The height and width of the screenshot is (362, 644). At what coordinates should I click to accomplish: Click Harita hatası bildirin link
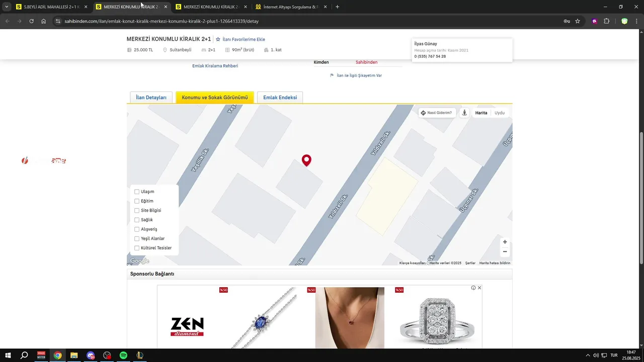[495, 263]
